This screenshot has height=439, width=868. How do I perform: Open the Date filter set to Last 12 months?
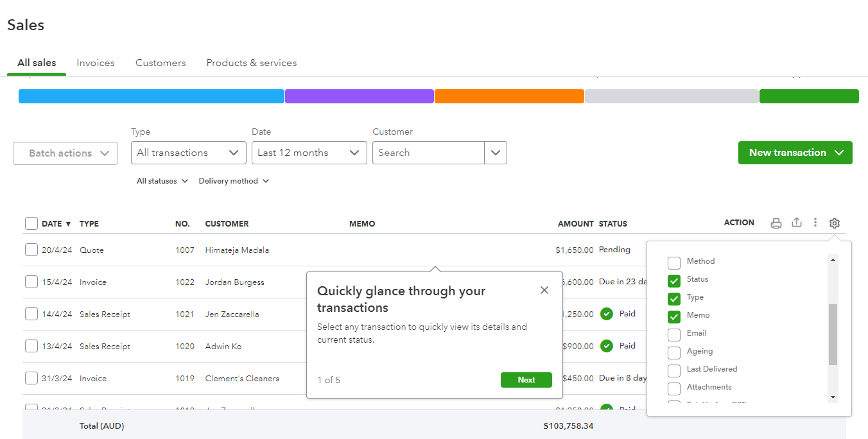click(x=309, y=153)
